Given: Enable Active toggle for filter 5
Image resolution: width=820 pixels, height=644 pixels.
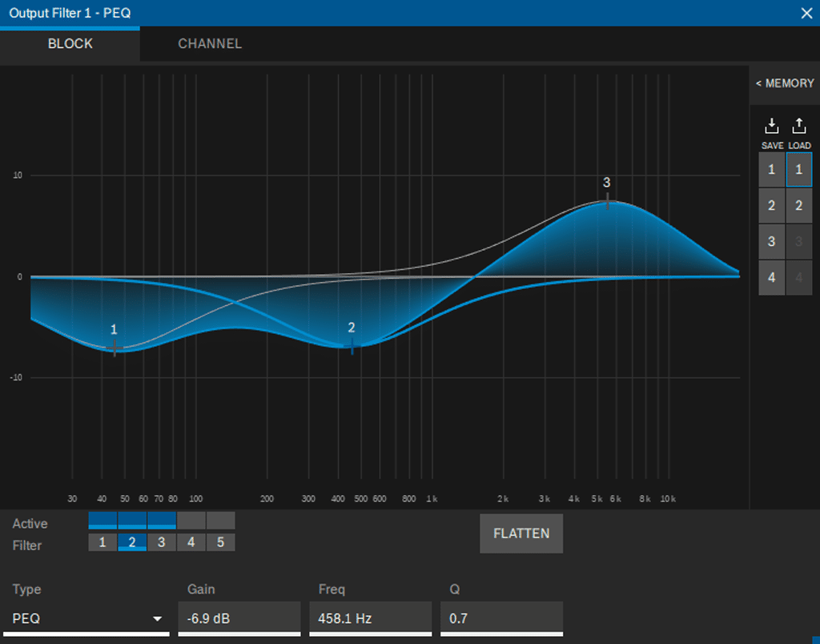Looking at the screenshot, I should 220,521.
